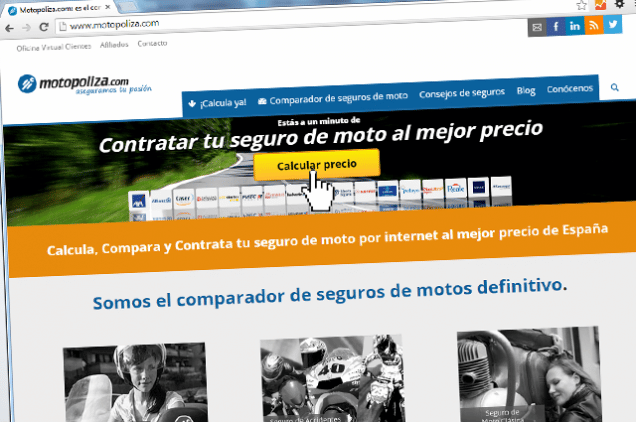Bookmark the page with the star icon

pyautogui.click(x=582, y=5)
